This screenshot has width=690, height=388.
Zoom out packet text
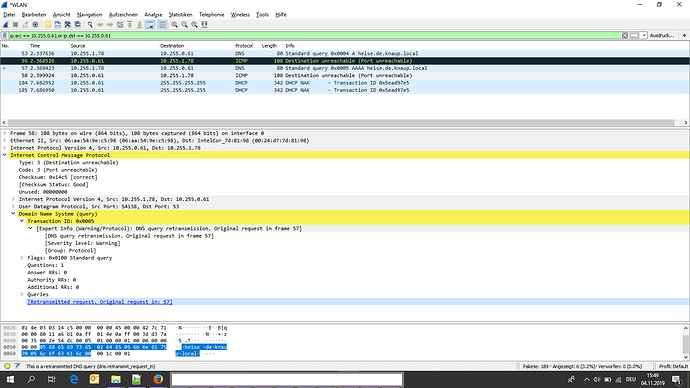coord(184,25)
